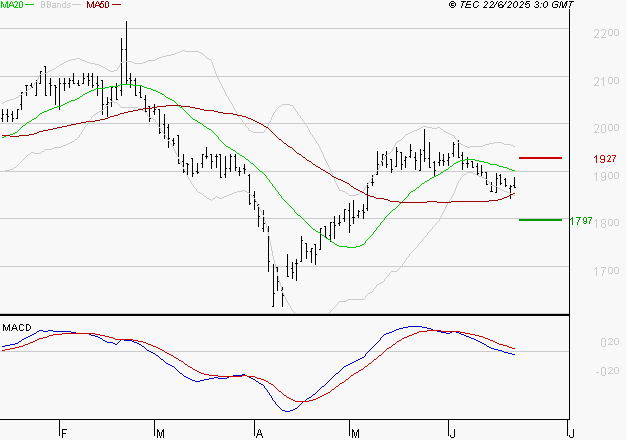Click the BBands legend label
Viewport: 627px width, 440px height.
point(56,5)
